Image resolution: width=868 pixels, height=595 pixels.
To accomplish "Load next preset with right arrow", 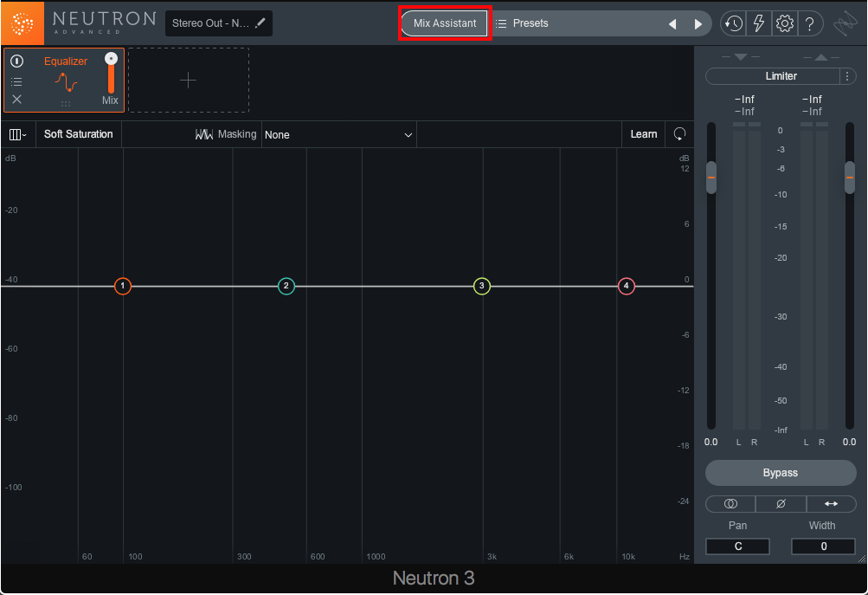I will 698,24.
